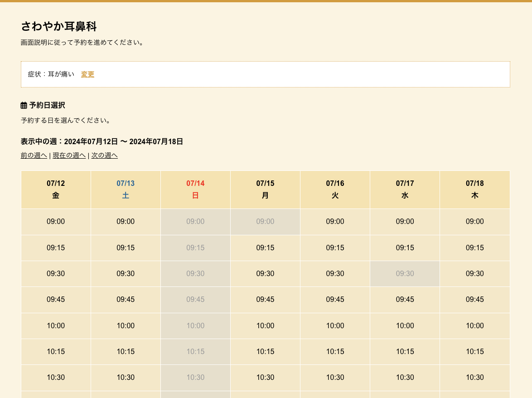Select 10:00 on 07/12
This screenshot has width=532, height=398.
(56, 326)
